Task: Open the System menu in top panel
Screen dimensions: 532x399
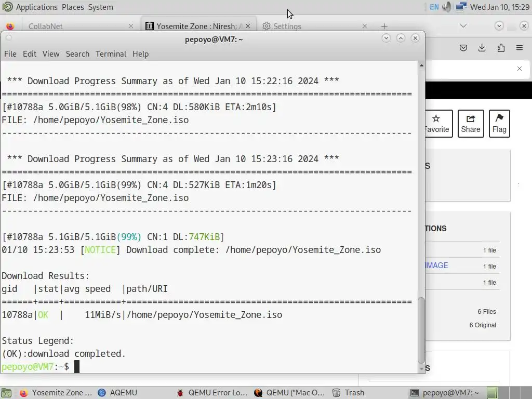Action: coord(100,7)
